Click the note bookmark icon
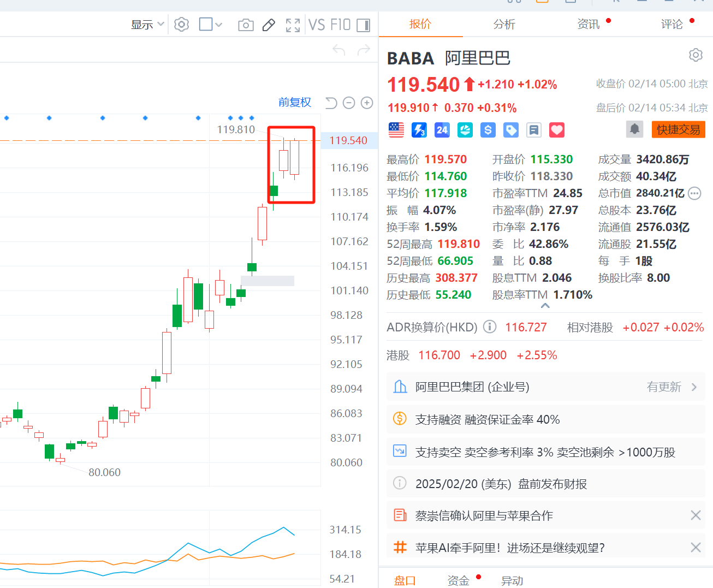The image size is (713, 588). (534, 130)
